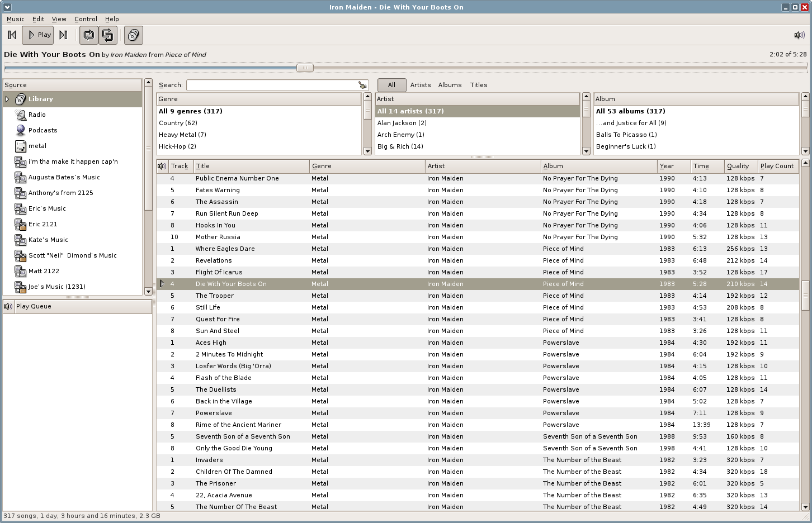This screenshot has width=812, height=523.
Task: Open the Help menu
Action: 112,19
